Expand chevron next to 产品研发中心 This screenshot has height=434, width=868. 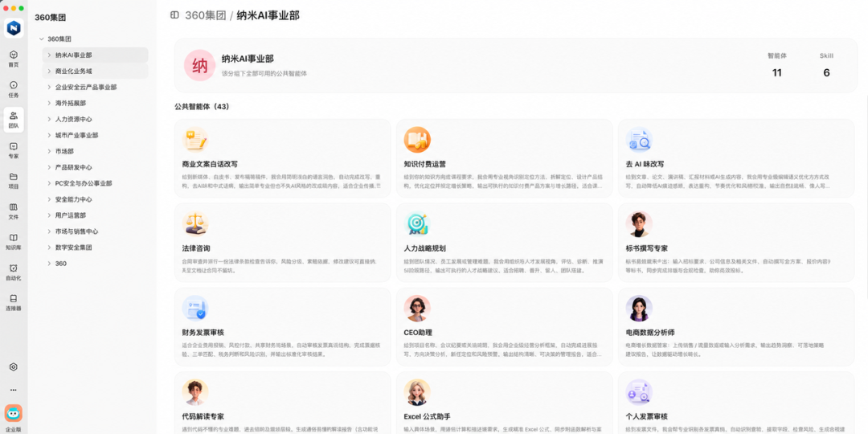click(49, 167)
